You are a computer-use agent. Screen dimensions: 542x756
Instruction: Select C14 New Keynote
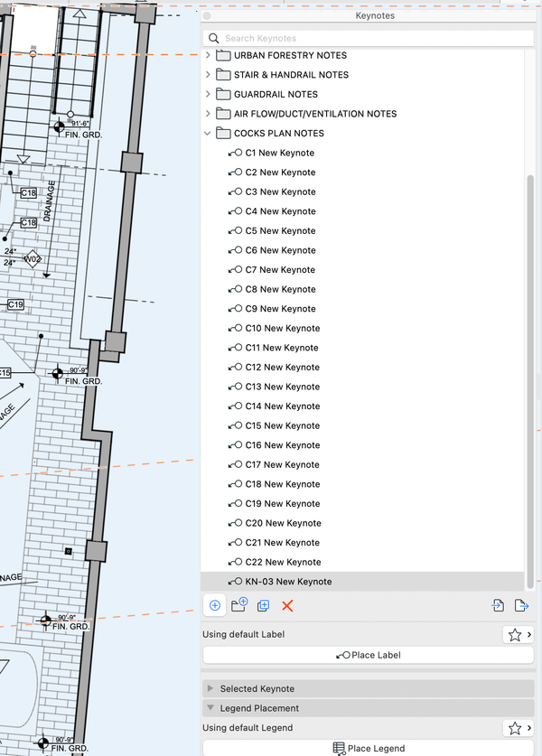(x=283, y=406)
